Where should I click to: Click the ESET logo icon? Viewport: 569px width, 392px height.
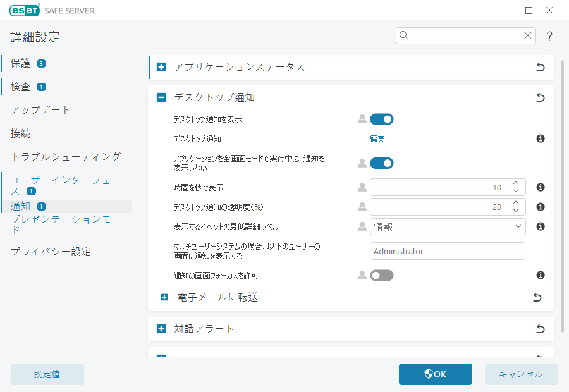23,10
